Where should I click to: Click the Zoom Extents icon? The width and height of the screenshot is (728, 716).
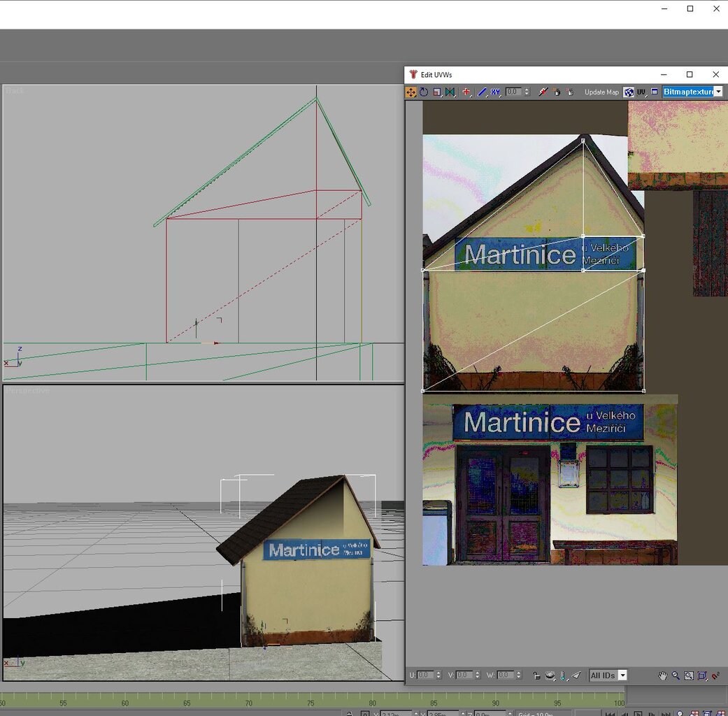point(702,675)
